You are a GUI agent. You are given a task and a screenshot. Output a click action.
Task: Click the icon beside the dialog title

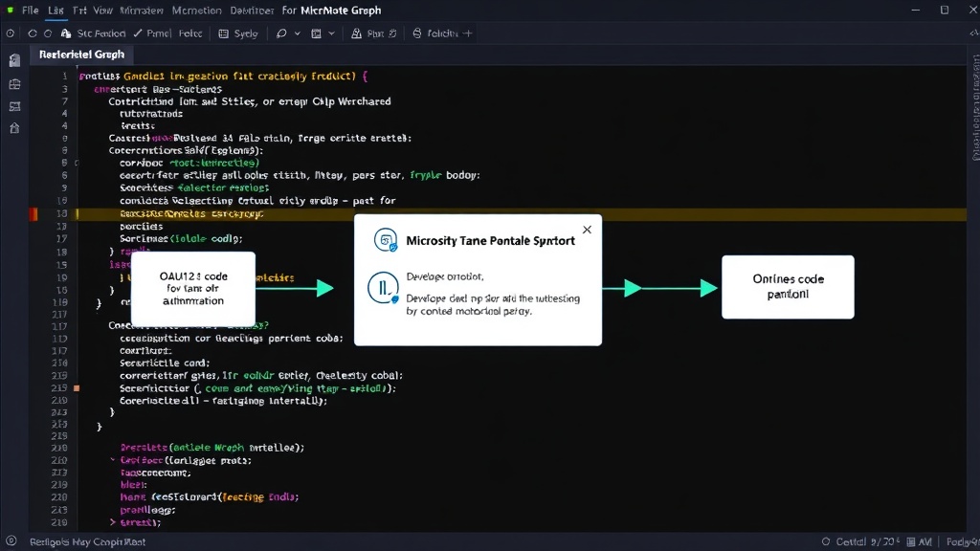(386, 240)
